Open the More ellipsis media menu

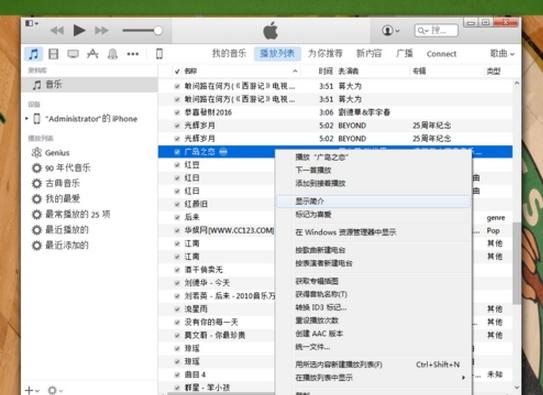(x=133, y=54)
